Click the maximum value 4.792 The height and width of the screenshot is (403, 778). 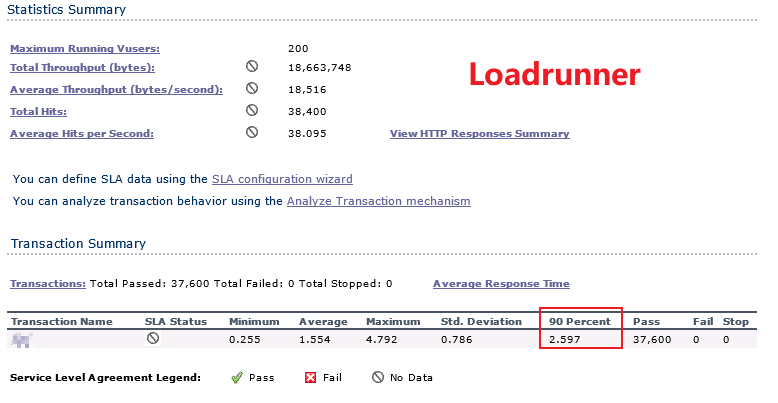(x=382, y=340)
